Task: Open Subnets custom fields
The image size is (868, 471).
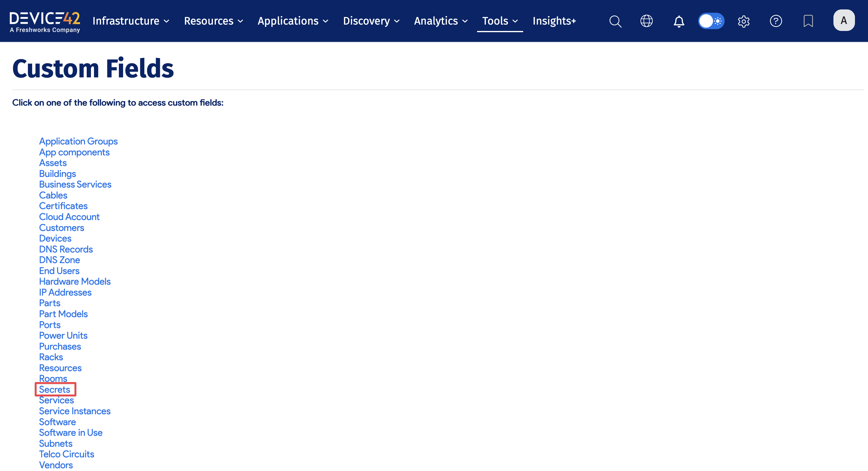Action: tap(56, 443)
